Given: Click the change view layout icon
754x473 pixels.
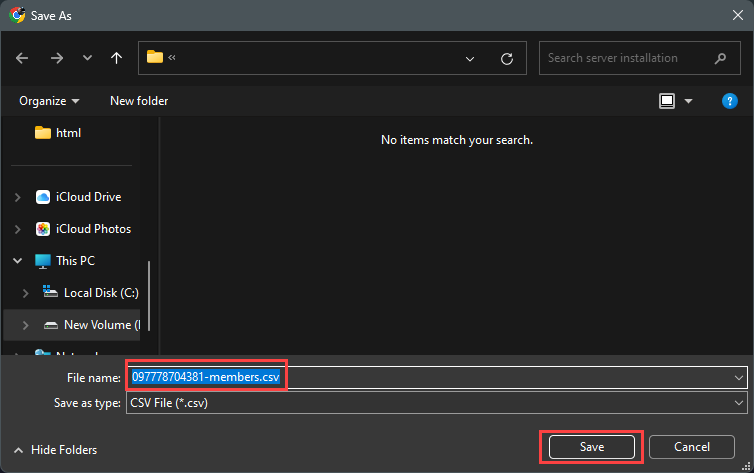Looking at the screenshot, I should coord(667,101).
